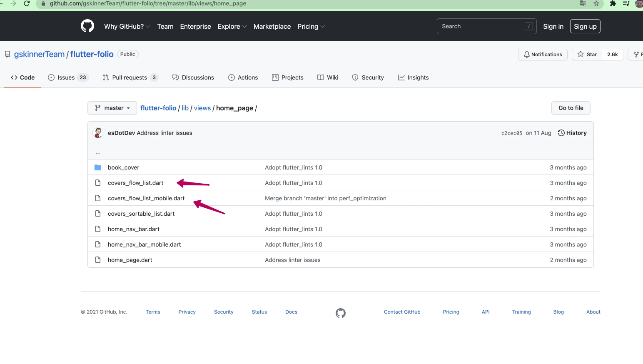The height and width of the screenshot is (364, 643).
Task: Click the file icon beside covers_flow_list.dart
Action: click(98, 183)
